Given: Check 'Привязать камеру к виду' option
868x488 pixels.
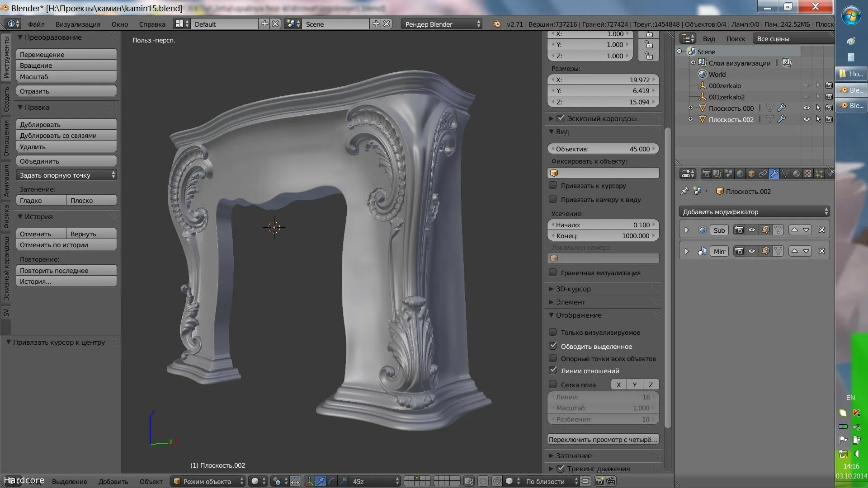Looking at the screenshot, I should tap(552, 199).
